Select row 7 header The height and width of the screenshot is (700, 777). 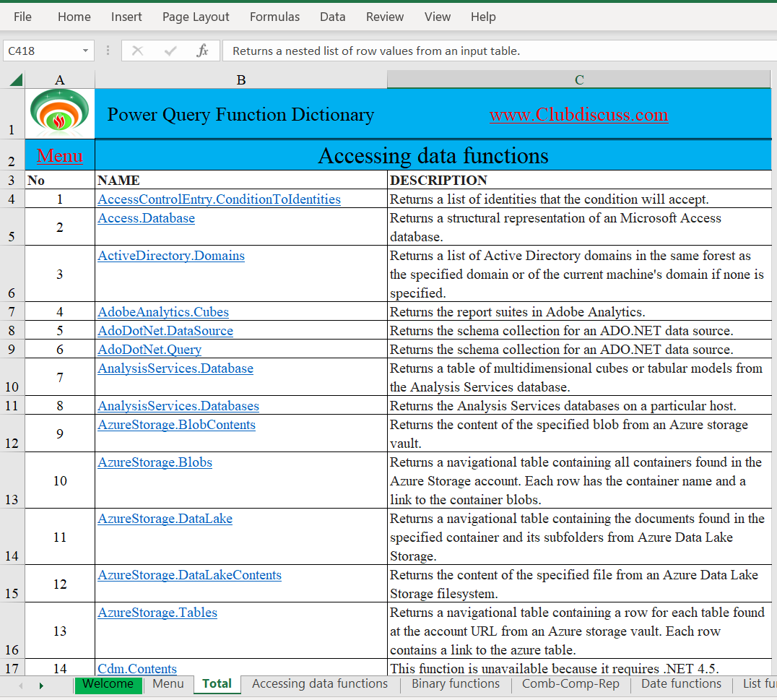click(12, 312)
